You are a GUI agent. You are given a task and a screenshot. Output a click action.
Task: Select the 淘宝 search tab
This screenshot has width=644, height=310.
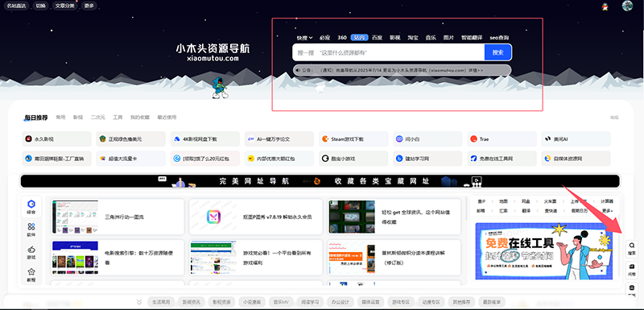point(413,38)
